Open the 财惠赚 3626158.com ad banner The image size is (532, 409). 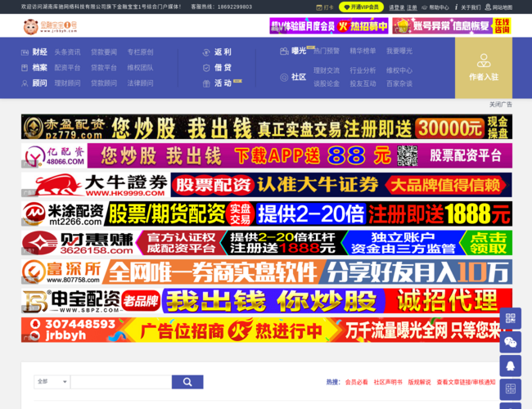pyautogui.click(x=267, y=243)
